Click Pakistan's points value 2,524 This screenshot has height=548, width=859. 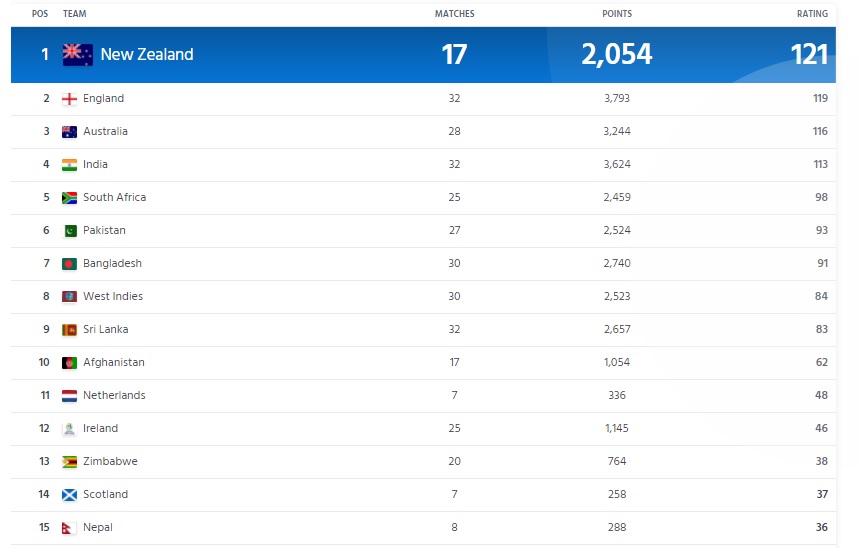[617, 230]
